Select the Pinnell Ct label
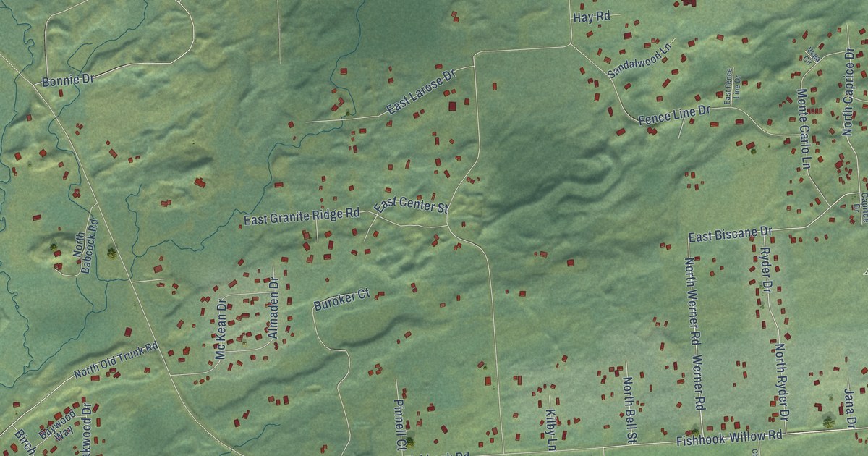 tap(399, 425)
